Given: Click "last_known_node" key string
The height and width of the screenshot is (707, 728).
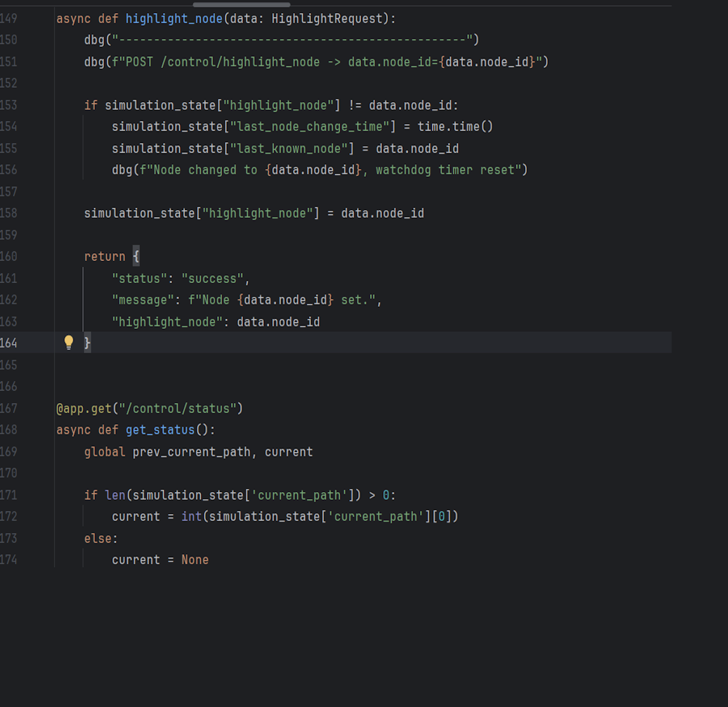Looking at the screenshot, I should pos(289,148).
